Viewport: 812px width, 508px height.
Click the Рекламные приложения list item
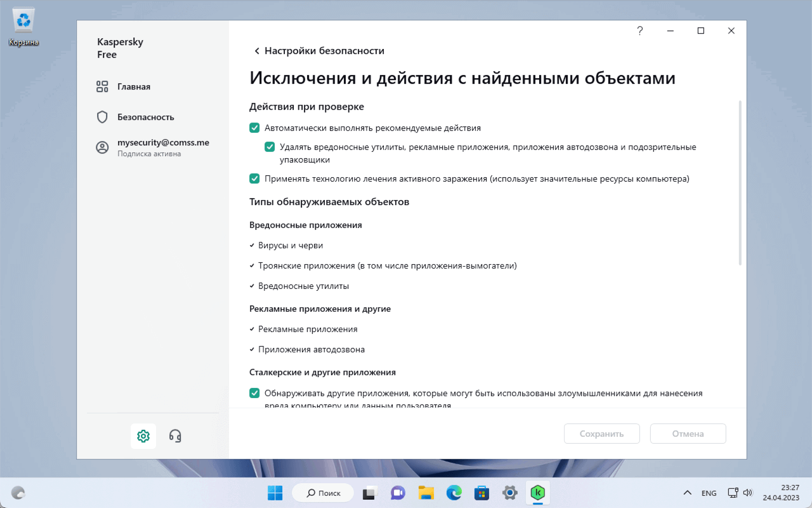(x=308, y=329)
